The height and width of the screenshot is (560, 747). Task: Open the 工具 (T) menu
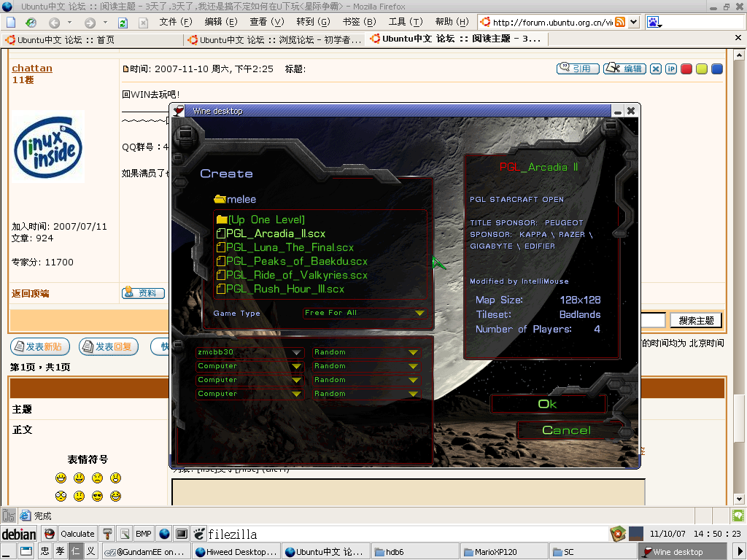405,22
